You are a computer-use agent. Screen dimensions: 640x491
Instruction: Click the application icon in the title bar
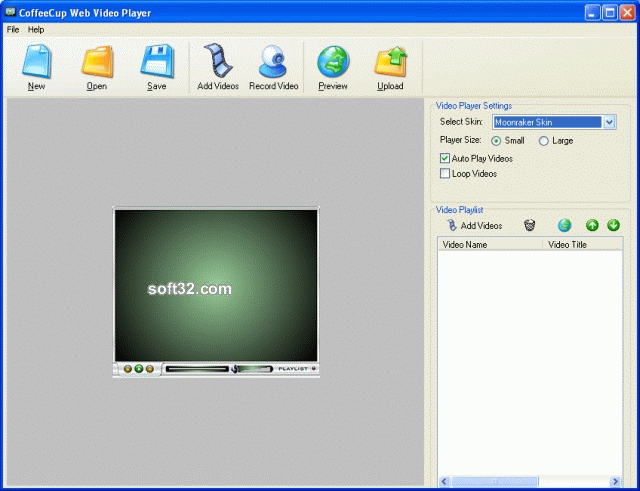10,12
